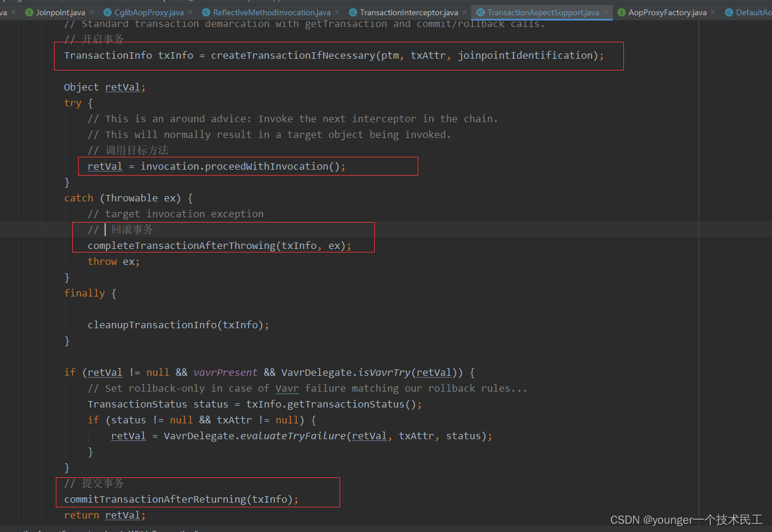Viewport: 772px width, 532px height.
Task: Open the AopProxyFactory.java tab
Action: [x=667, y=12]
